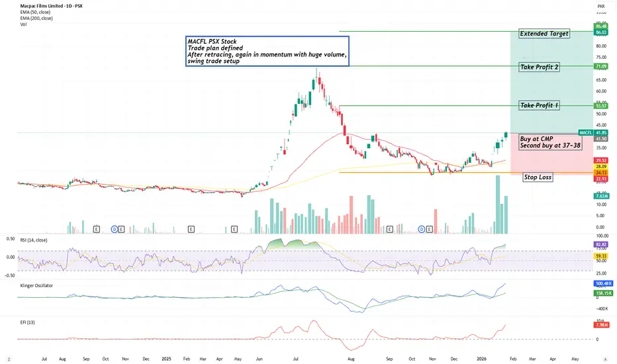617x364 pixels.
Task: Click the 86.48 price tag
Action: coord(601,26)
